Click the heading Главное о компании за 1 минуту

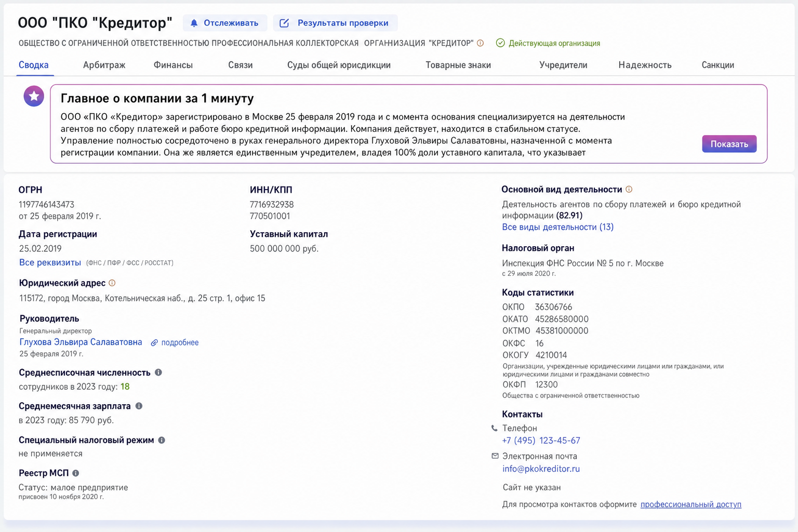(x=157, y=98)
